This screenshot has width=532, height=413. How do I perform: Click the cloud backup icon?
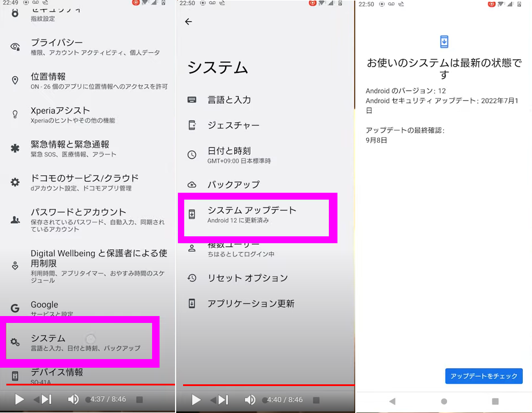(192, 185)
